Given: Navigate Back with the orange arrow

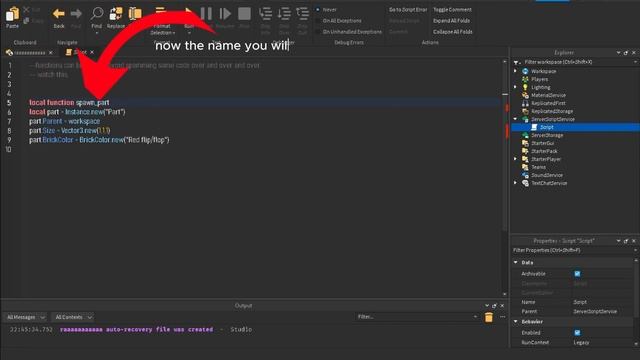Looking at the screenshot, I should tap(59, 14).
